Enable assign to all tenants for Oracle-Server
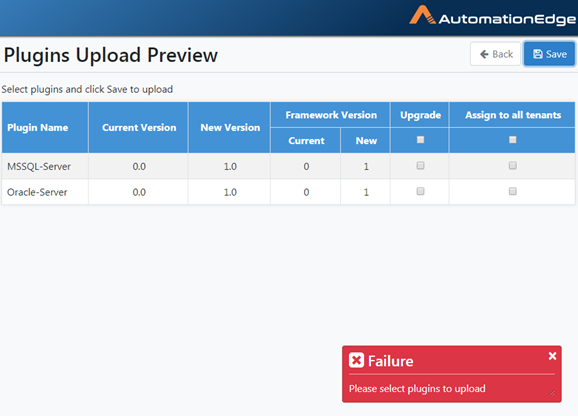578x416 pixels. [512, 191]
